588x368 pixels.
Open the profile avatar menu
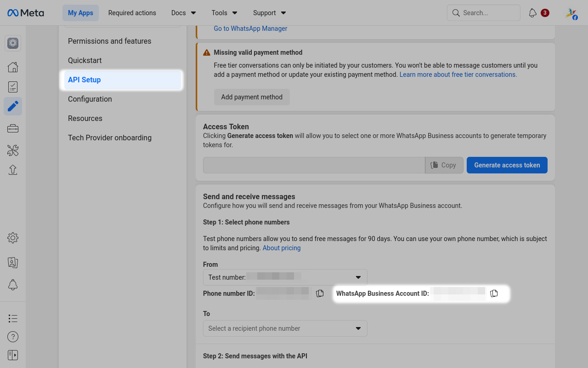coord(571,13)
